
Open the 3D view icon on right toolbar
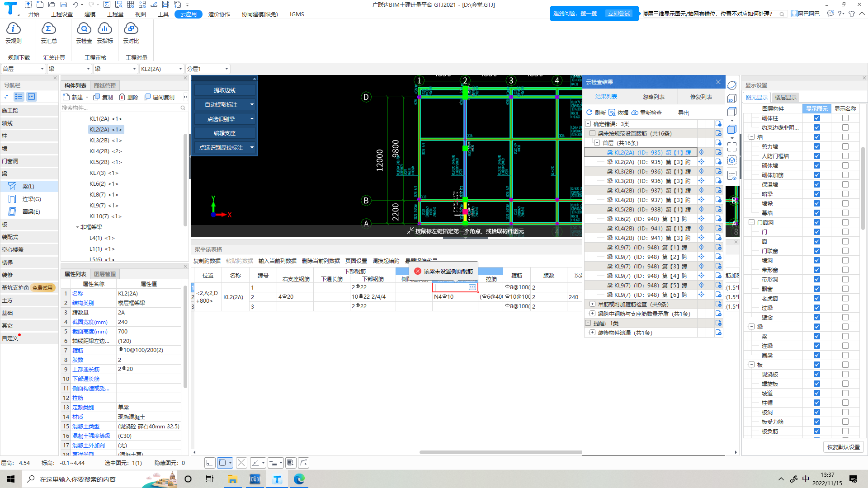tap(732, 99)
